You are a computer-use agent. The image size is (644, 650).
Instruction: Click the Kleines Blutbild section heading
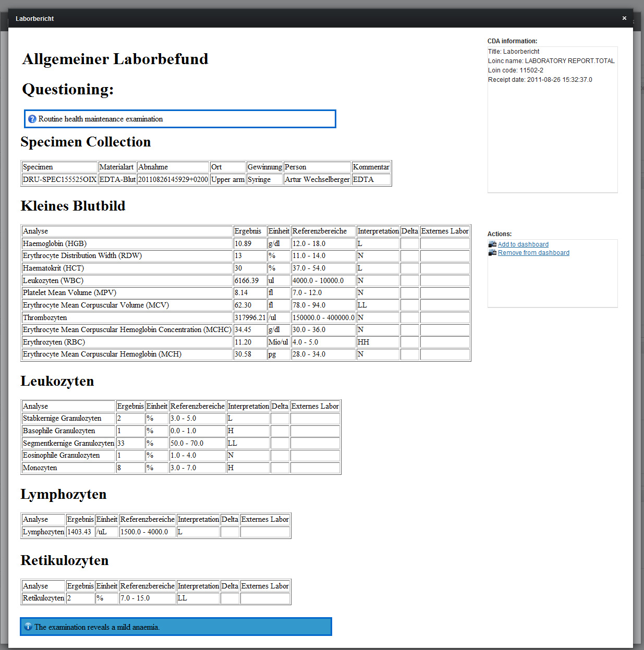click(x=73, y=206)
